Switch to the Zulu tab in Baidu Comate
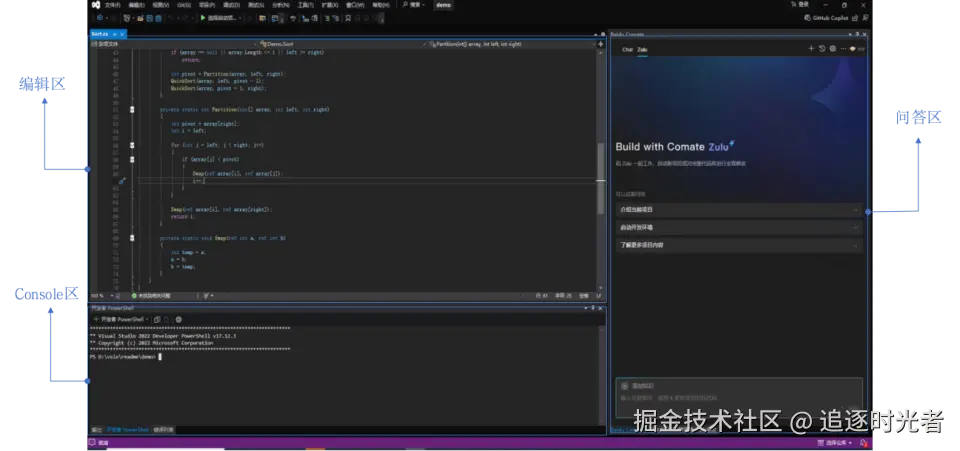 tap(642, 49)
